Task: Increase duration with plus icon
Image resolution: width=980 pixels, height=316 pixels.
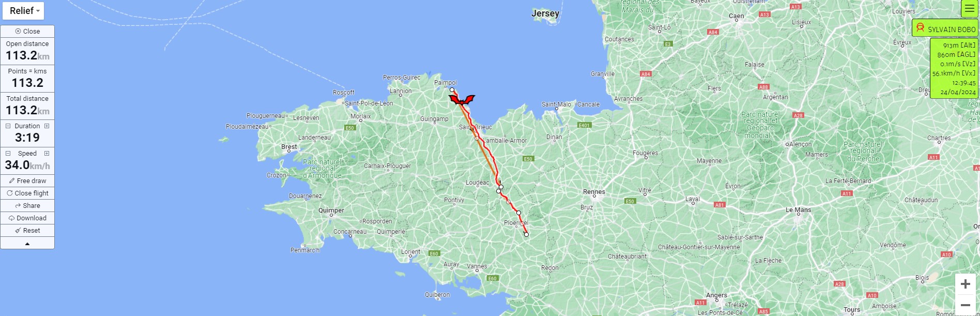Action: 47,126
